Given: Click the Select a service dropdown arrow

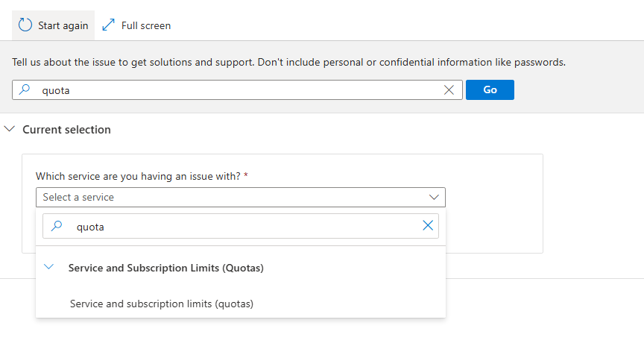Looking at the screenshot, I should coord(434,197).
